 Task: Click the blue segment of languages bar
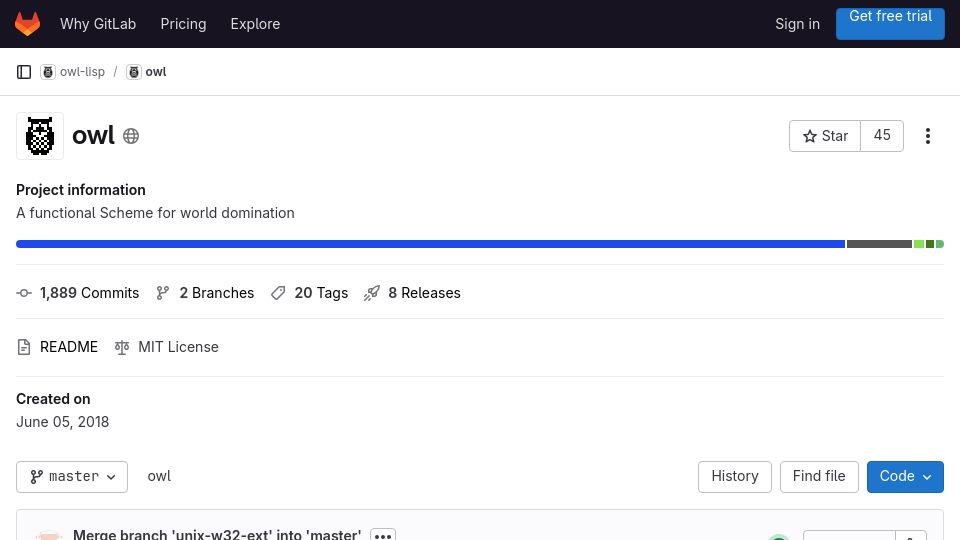click(430, 244)
